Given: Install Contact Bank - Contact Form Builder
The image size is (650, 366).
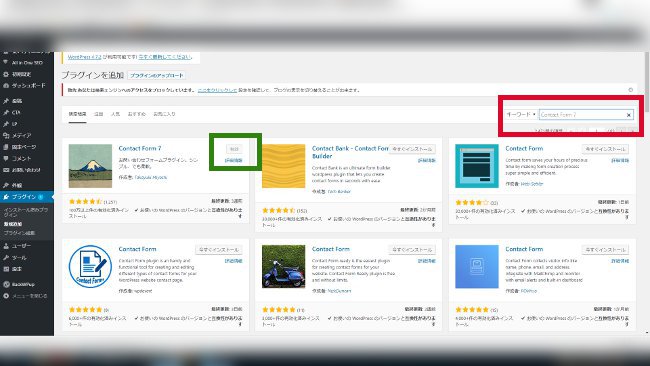Looking at the screenshot, I should pyautogui.click(x=412, y=149).
